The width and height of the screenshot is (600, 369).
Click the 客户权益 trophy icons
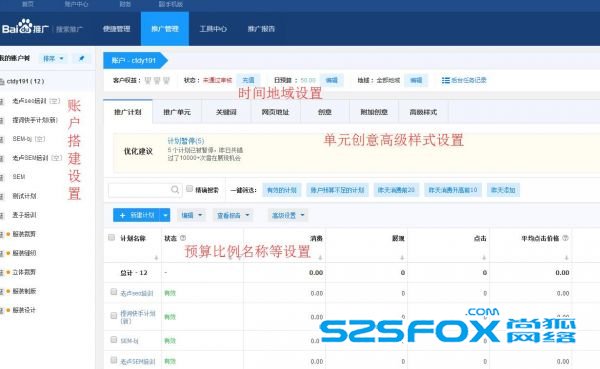(157, 80)
